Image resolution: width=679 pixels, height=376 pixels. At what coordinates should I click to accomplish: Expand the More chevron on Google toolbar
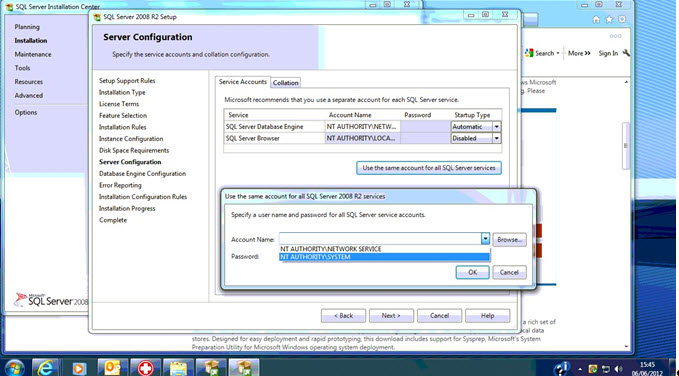[x=587, y=53]
